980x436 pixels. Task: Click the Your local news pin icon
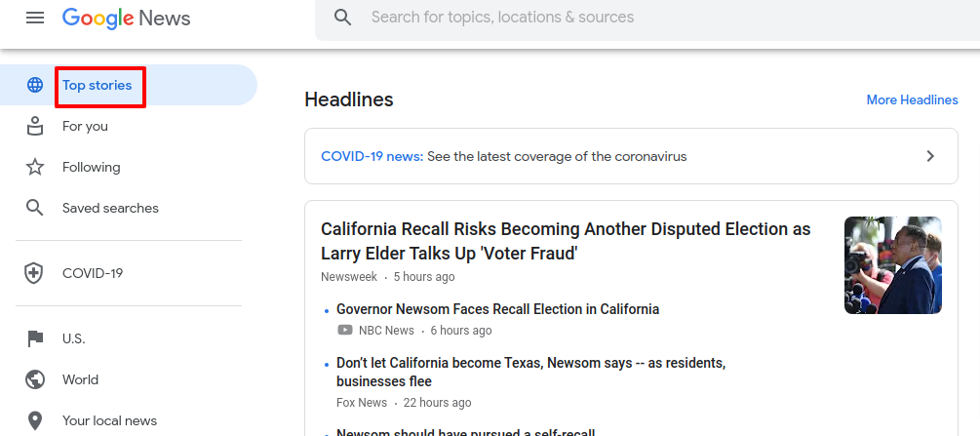[x=35, y=421]
